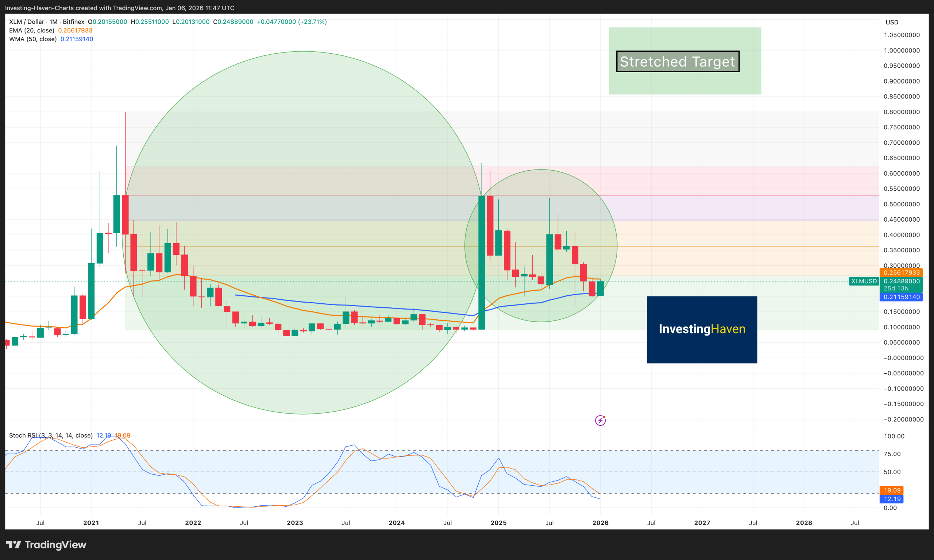The width and height of the screenshot is (934, 560).
Task: Click the Stoch RSI indicator label
Action: pos(49,435)
